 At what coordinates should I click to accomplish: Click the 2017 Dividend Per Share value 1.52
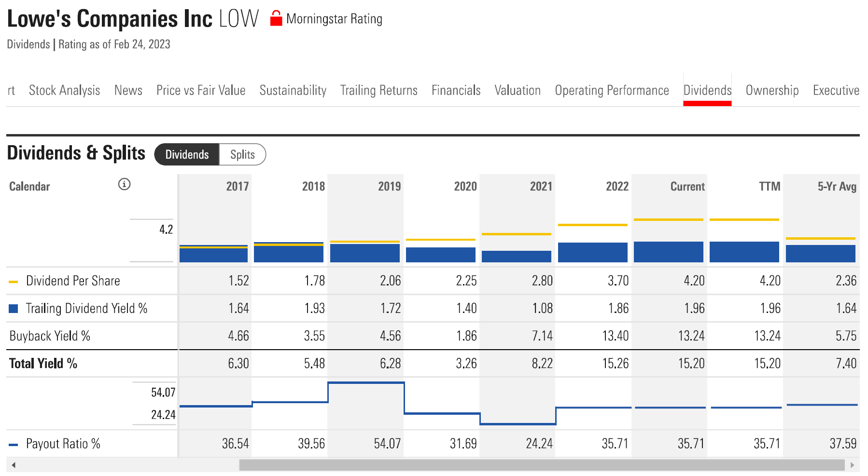pos(238,281)
